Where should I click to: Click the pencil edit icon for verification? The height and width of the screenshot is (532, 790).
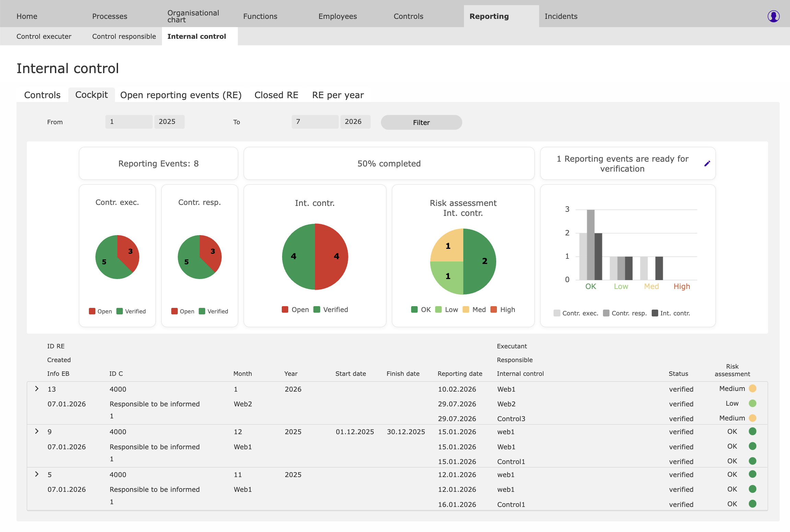click(x=707, y=164)
